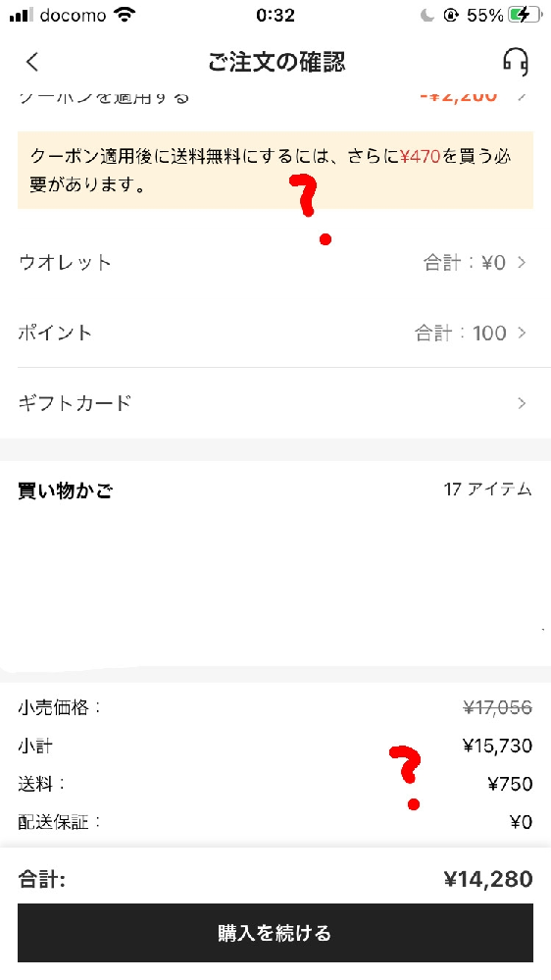
Task: Open the ウオレット row
Action: 275,263
